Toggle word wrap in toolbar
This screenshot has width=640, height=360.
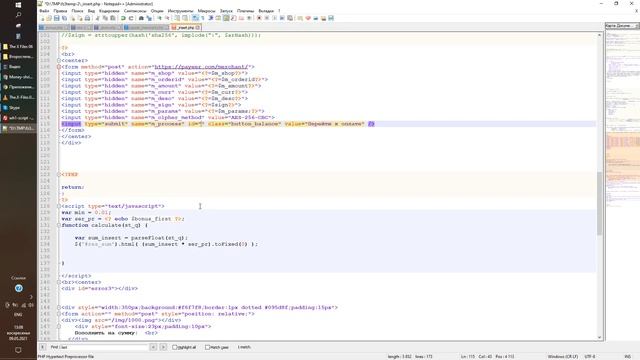tap(195, 18)
